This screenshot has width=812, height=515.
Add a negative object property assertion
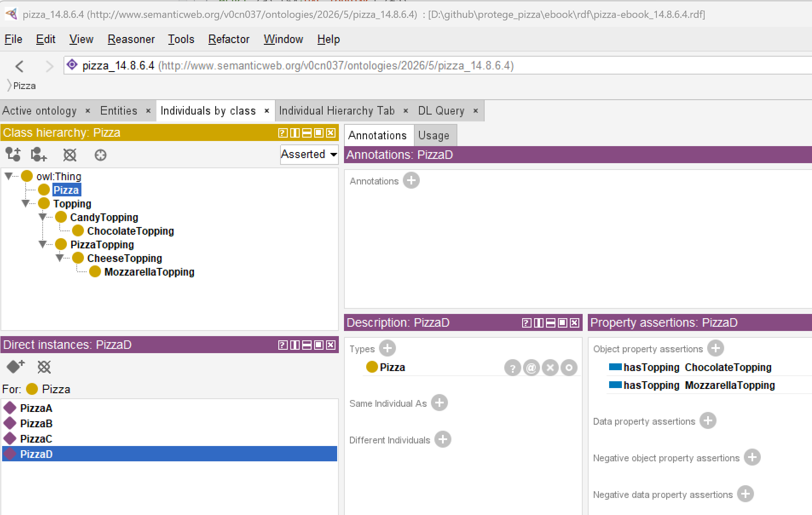[752, 457]
